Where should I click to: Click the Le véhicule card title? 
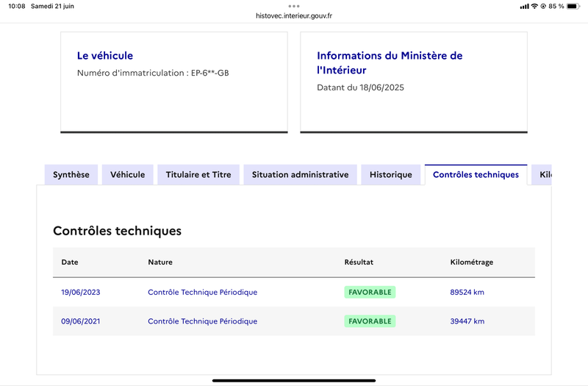point(105,56)
